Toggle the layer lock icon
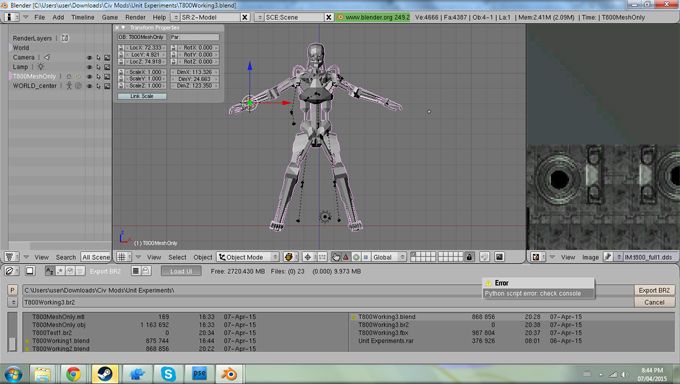 [x=469, y=257]
